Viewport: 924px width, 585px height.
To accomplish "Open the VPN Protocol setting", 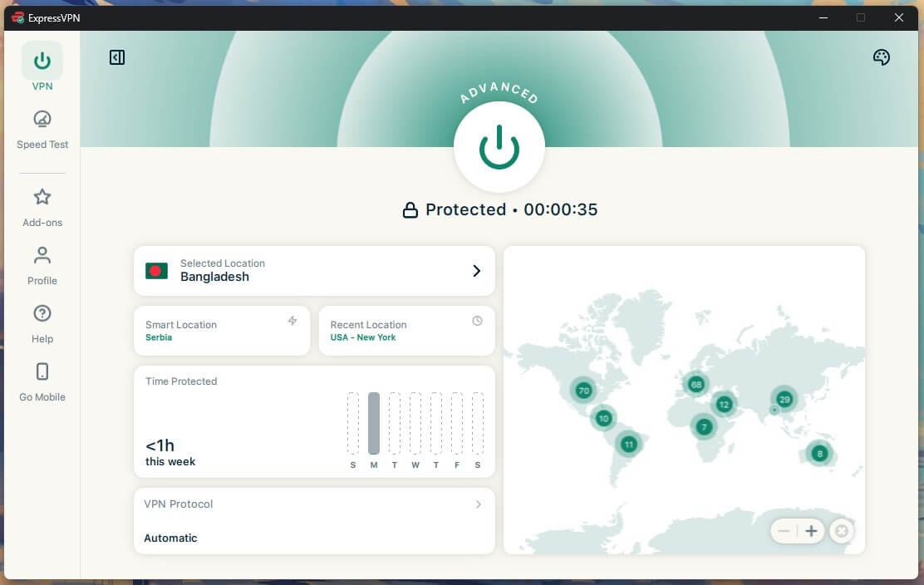I will [314, 520].
